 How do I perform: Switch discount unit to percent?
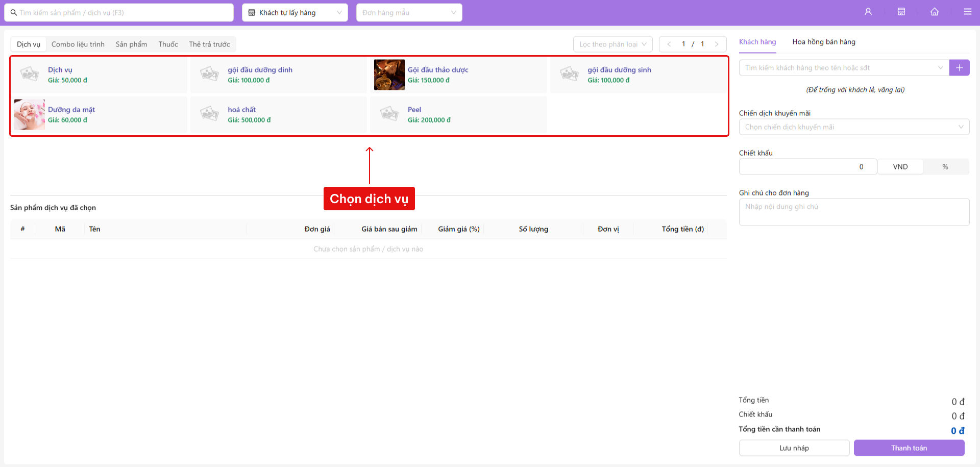tap(945, 166)
